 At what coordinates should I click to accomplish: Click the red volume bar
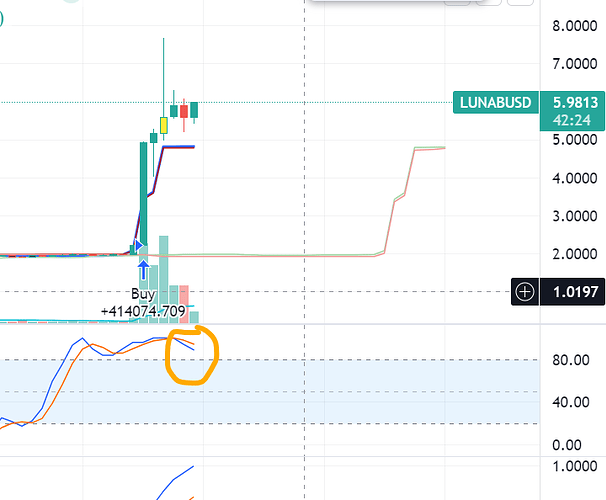tap(184, 304)
